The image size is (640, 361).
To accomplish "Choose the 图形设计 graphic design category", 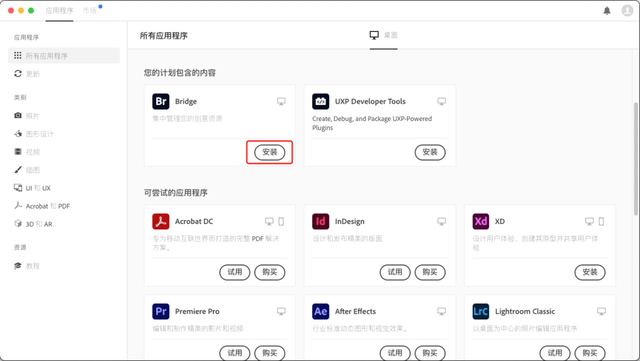I will (x=33, y=134).
